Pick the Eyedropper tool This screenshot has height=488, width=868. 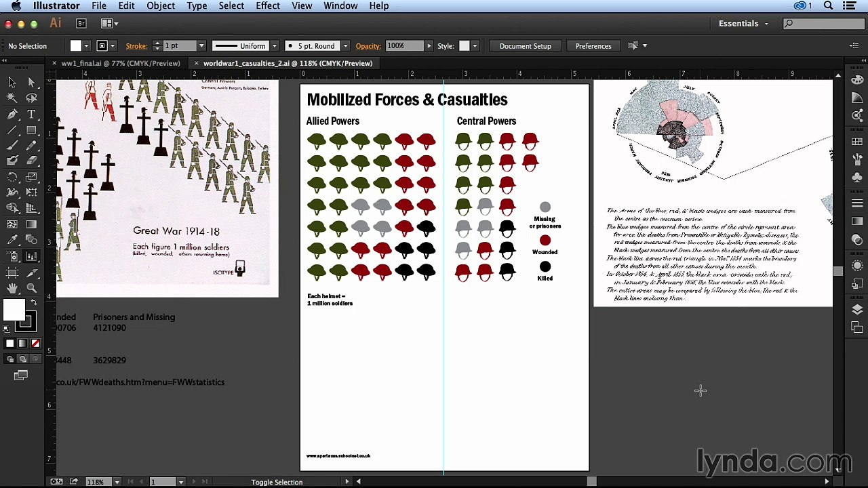[12, 240]
